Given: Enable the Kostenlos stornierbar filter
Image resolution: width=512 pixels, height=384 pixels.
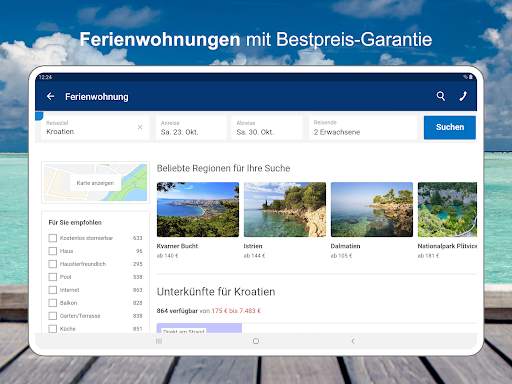Looking at the screenshot, I should pos(53,238).
